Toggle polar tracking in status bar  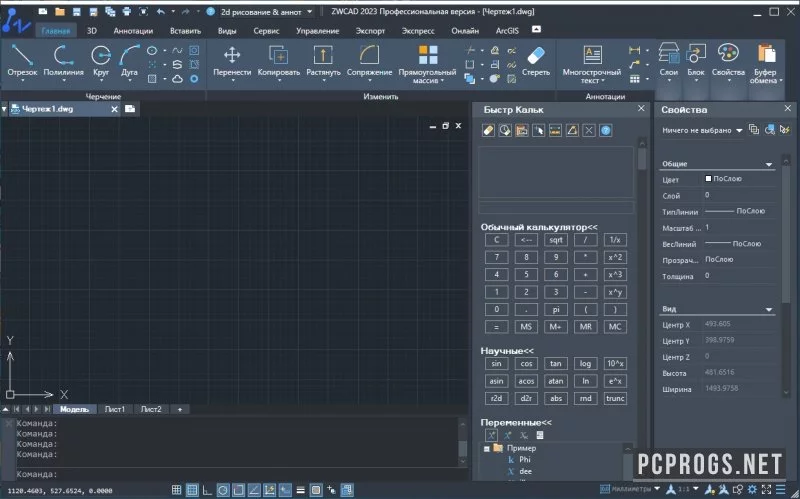[x=223, y=490]
